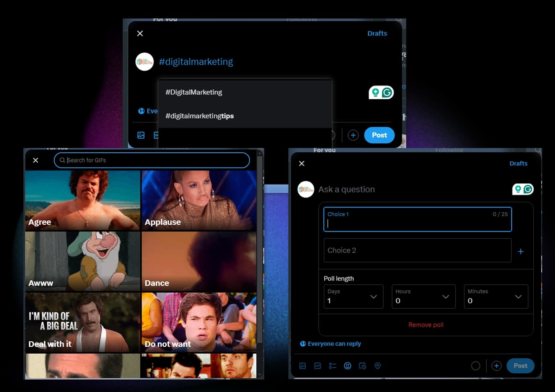The image size is (555, 392).
Task: Click the location tag icon
Action: coord(377,366)
